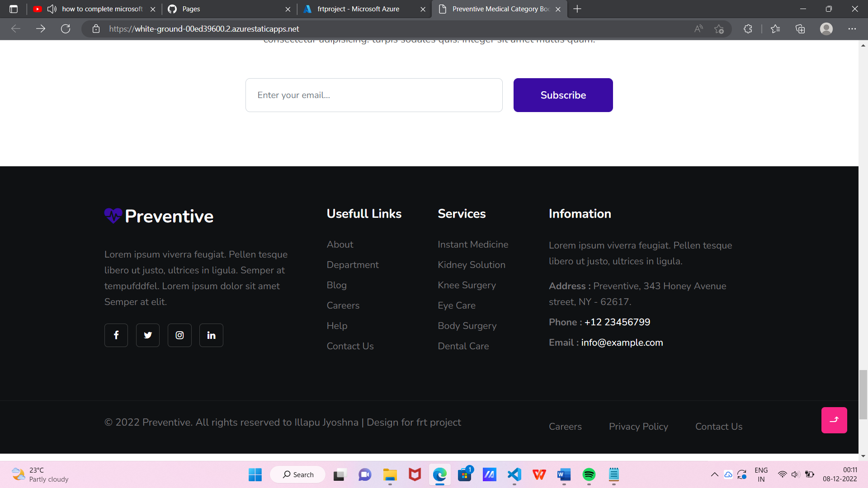Switch to the frtproject Microsoft Azure tab

(x=359, y=9)
